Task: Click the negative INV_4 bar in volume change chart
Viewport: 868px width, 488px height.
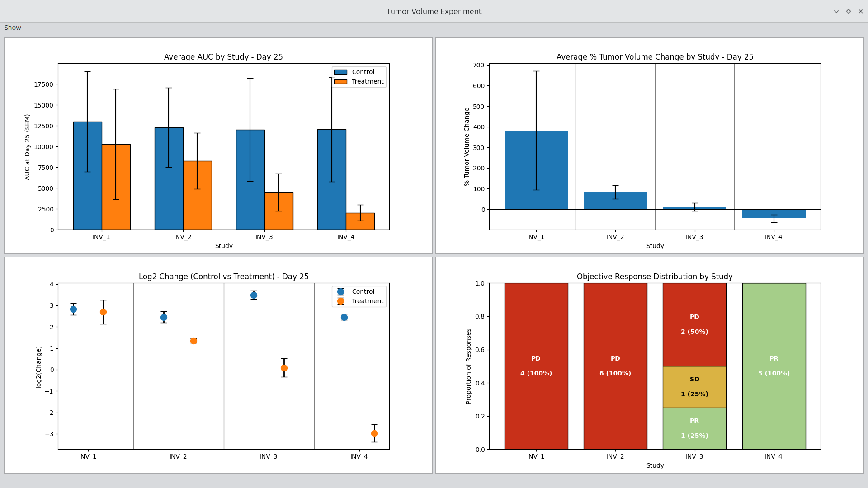Action: click(774, 214)
